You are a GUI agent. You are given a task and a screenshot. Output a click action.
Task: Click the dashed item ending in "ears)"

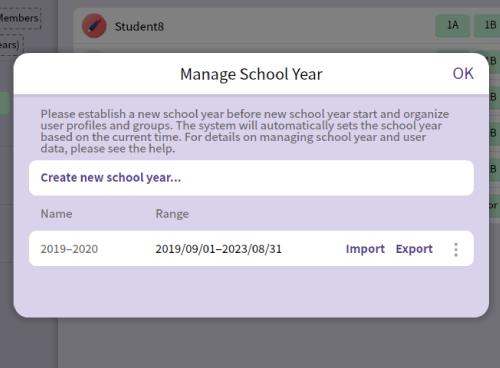[11, 45]
